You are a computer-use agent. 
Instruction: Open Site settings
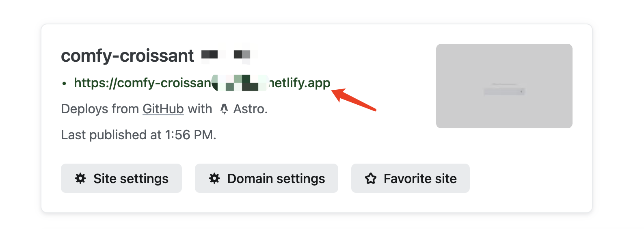pos(121,178)
